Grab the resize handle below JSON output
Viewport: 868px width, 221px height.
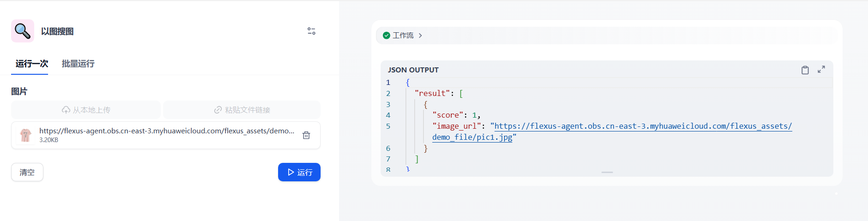tap(607, 172)
